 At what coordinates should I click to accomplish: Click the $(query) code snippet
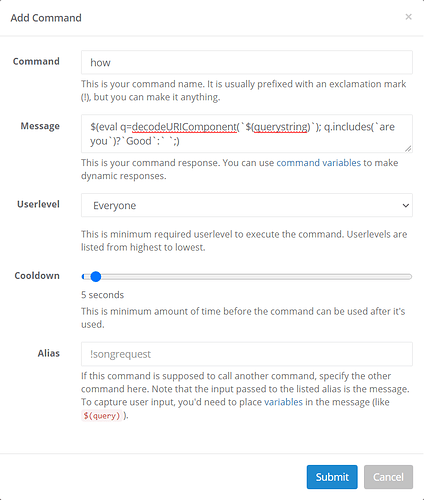coord(102,416)
